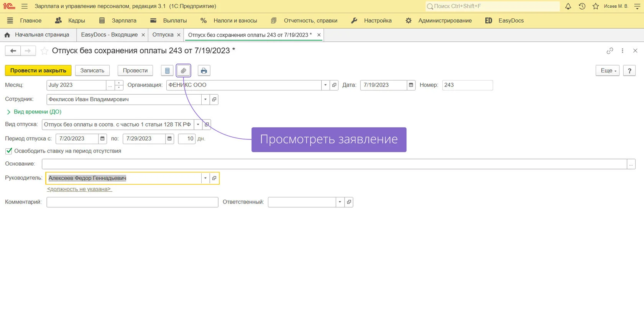Screen dimensions: 644x320
Task: Click the printer icon in toolbar
Action: [204, 71]
